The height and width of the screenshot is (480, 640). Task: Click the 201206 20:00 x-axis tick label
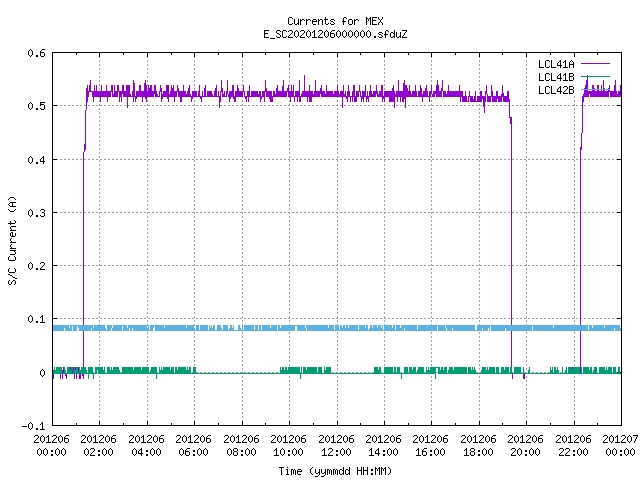[x=526, y=445]
